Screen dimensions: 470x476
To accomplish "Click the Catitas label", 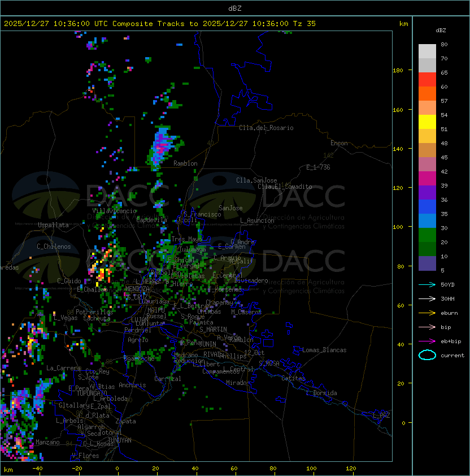I will pos(293,378).
